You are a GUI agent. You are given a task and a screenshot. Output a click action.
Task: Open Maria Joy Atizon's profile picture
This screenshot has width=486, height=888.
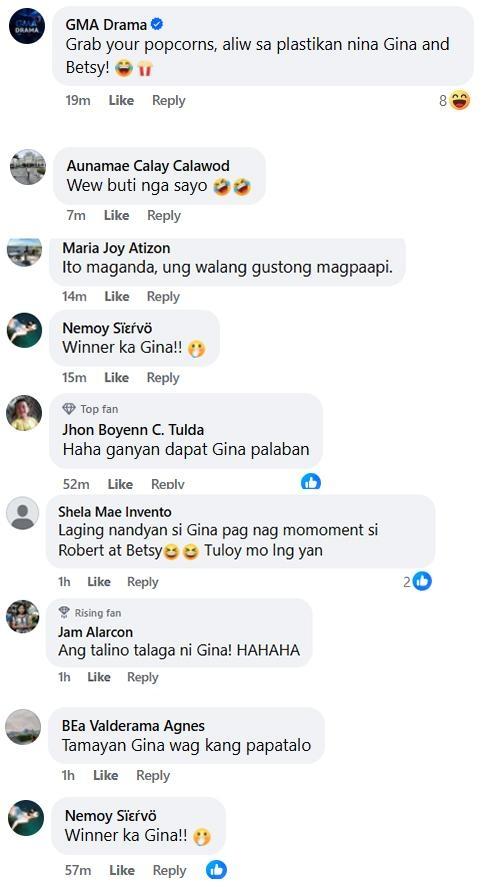click(x=24, y=252)
